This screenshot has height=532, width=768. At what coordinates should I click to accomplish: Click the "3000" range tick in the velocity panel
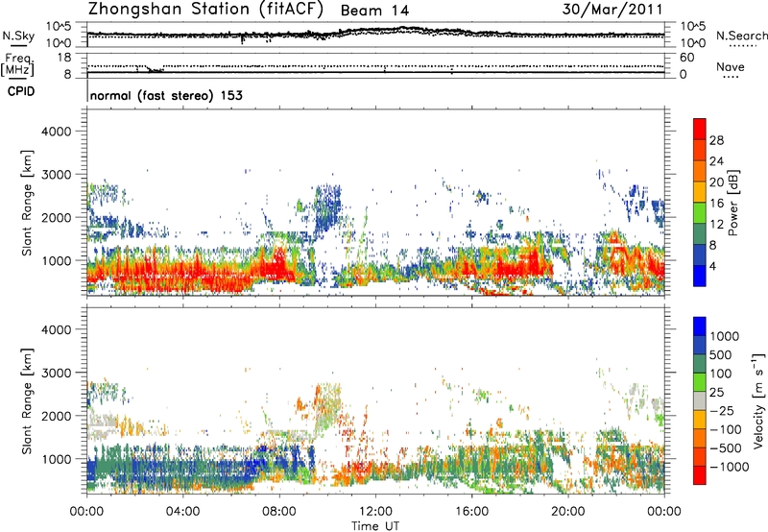point(56,373)
